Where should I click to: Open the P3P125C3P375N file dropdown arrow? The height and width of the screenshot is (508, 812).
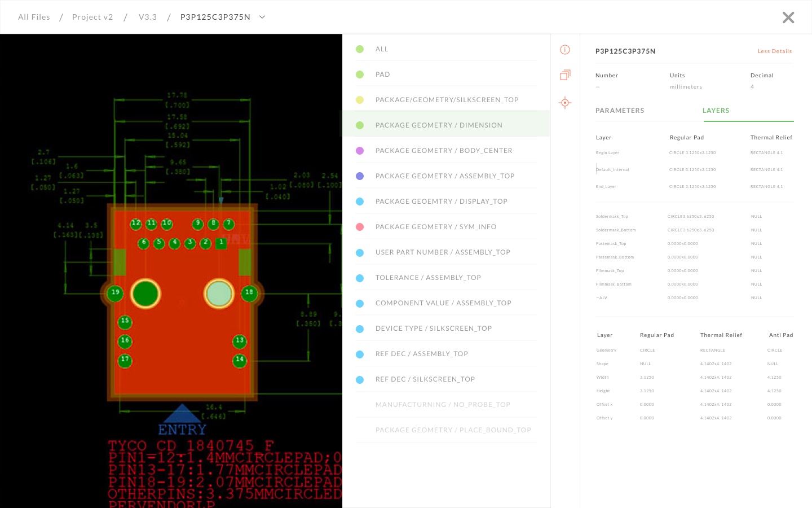[262, 17]
